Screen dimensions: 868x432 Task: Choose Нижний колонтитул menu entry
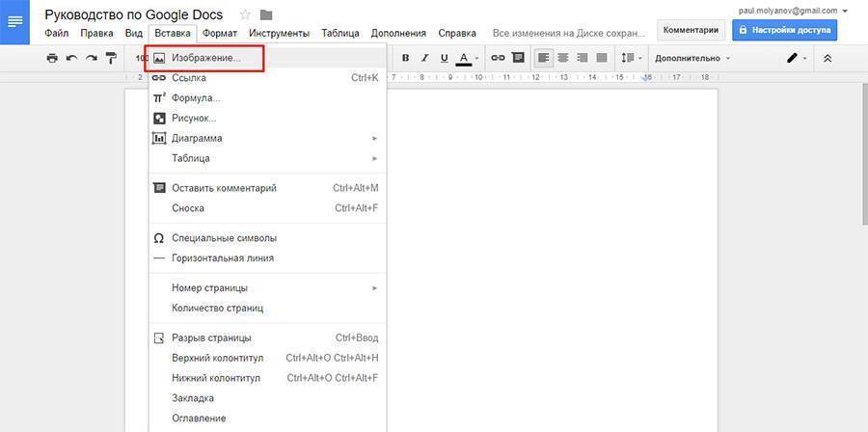[x=268, y=378]
